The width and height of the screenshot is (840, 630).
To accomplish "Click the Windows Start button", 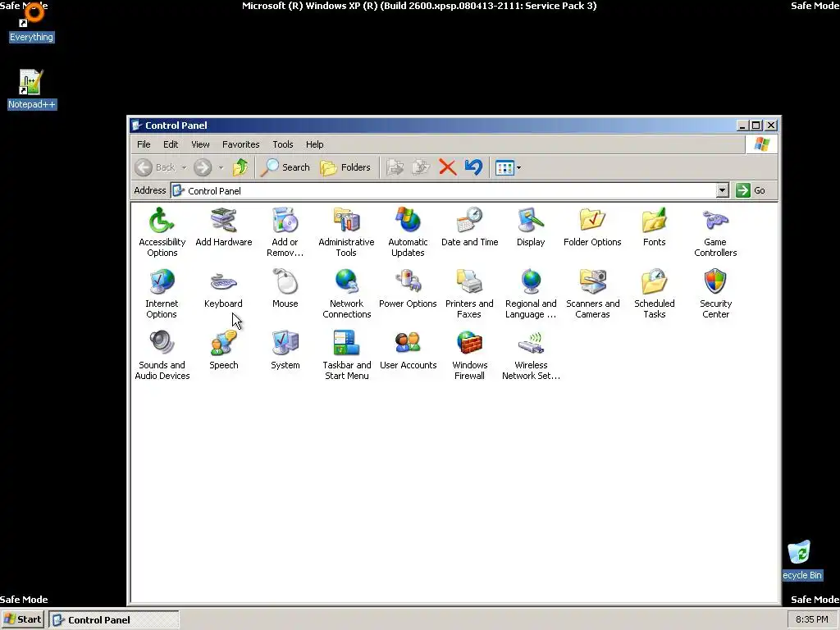I will click(x=22, y=620).
